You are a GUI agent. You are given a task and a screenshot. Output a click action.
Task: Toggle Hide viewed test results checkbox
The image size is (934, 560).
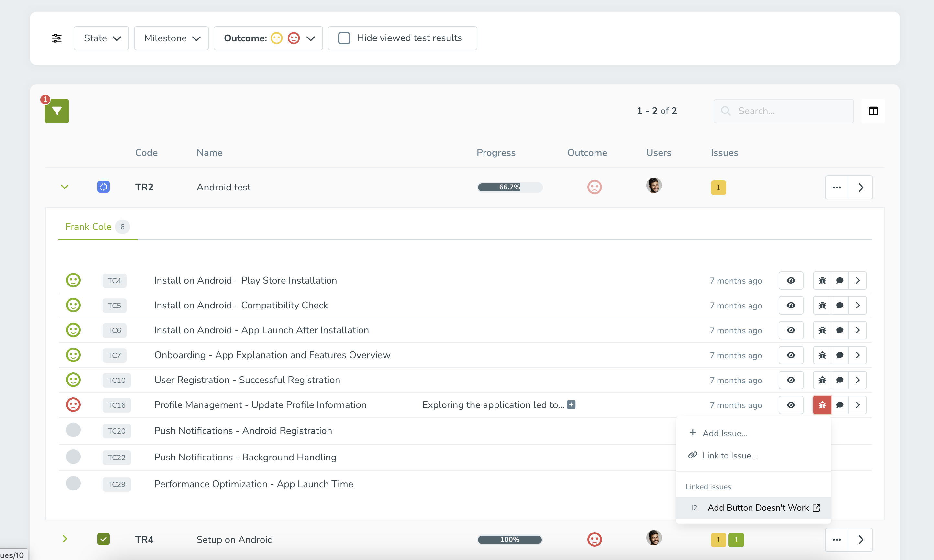pos(344,38)
